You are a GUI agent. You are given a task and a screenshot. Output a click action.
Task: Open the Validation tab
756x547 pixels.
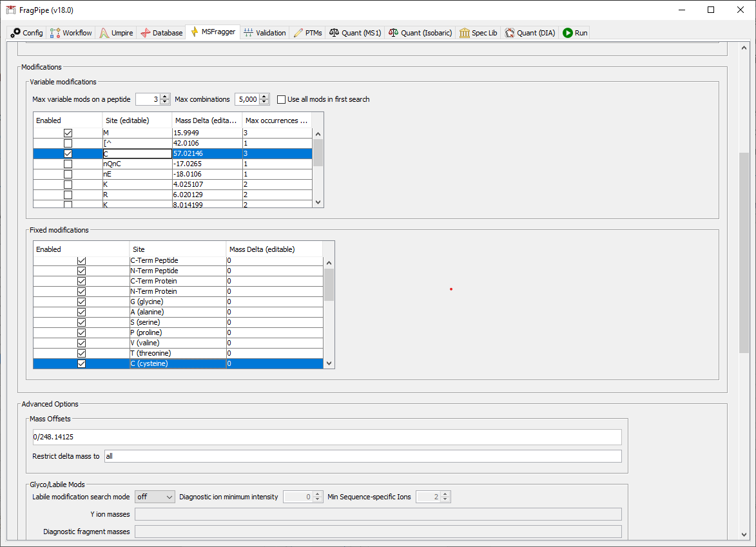265,33
